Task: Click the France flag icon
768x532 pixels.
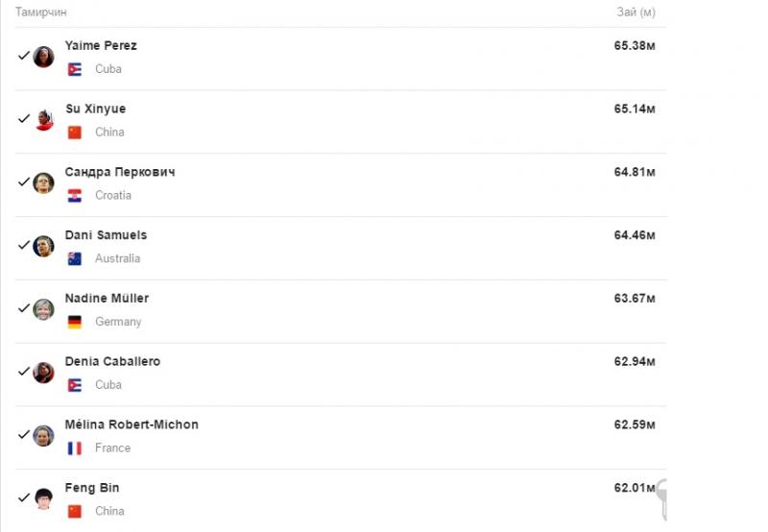Action: click(74, 448)
